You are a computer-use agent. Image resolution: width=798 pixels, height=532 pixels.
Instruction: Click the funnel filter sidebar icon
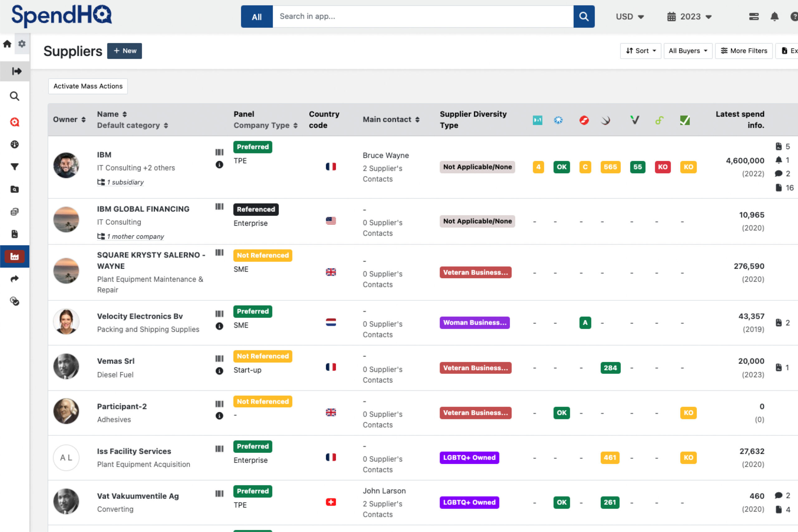pos(15,167)
